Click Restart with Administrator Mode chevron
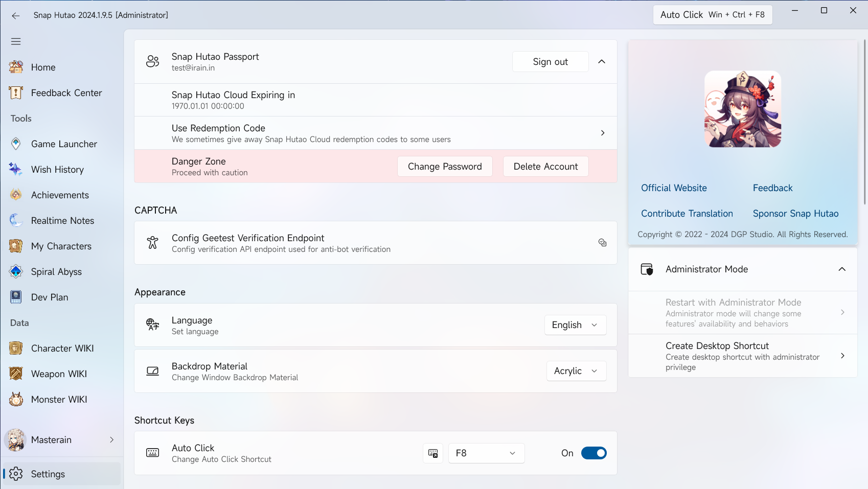The width and height of the screenshot is (868, 489). tap(842, 312)
